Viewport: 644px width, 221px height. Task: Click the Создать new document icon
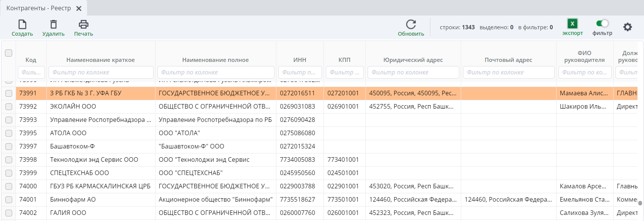coord(22,25)
